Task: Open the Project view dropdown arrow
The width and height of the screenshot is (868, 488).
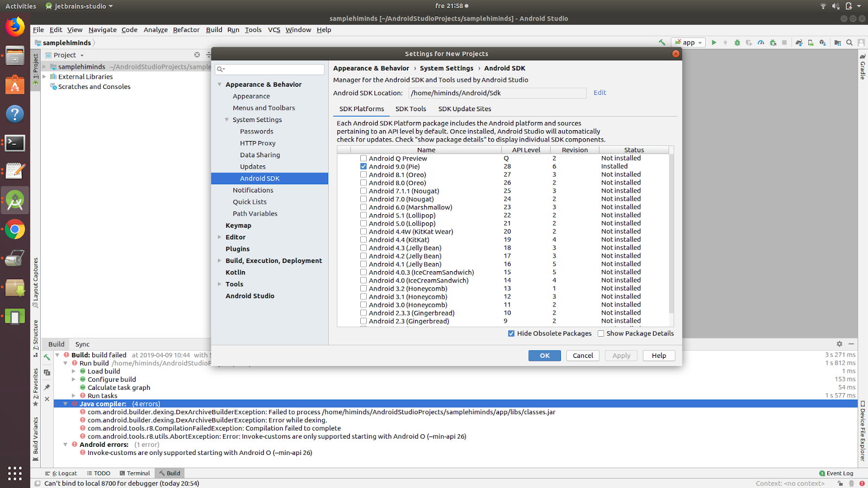Action: tap(82, 55)
